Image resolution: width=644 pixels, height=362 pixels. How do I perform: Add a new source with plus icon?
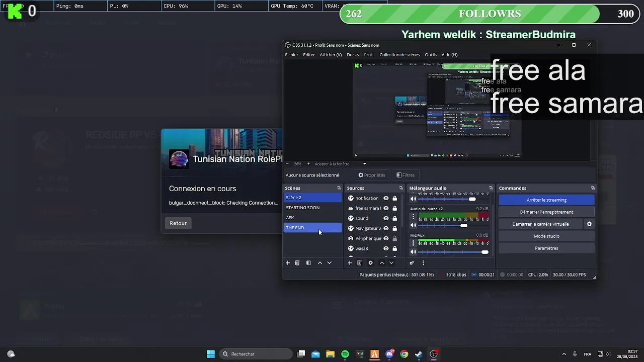point(350,263)
